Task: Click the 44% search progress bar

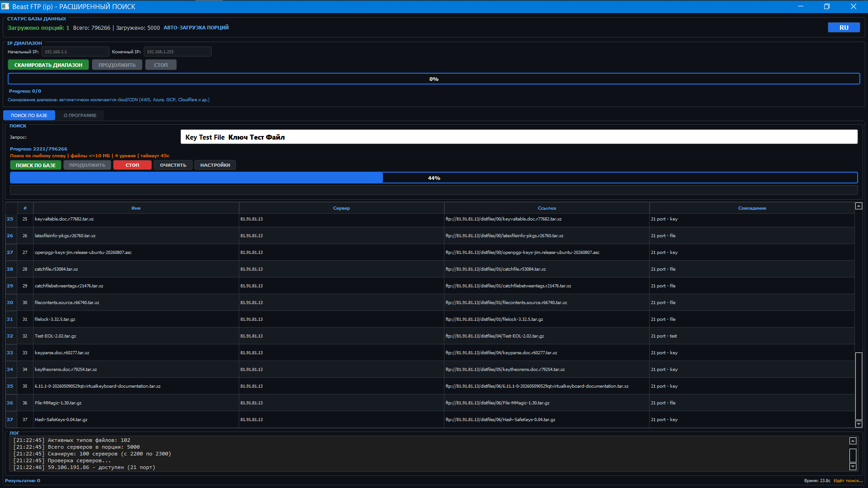Action: [434, 178]
